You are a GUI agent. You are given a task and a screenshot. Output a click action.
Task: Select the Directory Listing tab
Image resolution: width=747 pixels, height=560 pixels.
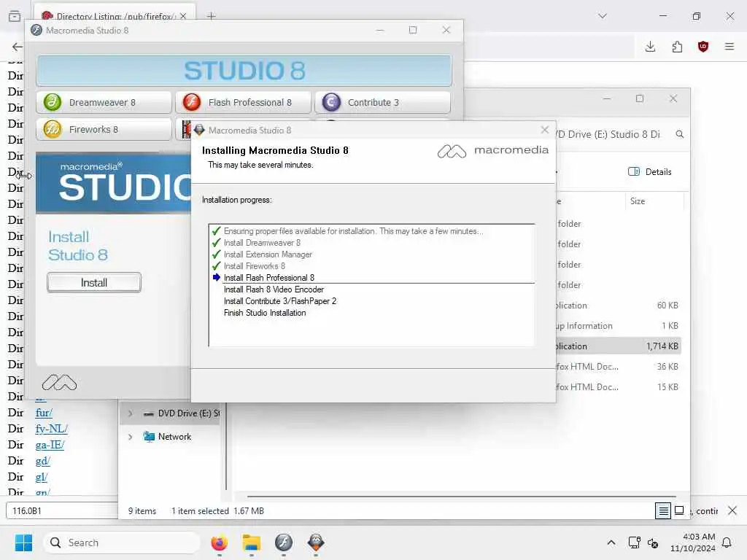tap(114, 15)
